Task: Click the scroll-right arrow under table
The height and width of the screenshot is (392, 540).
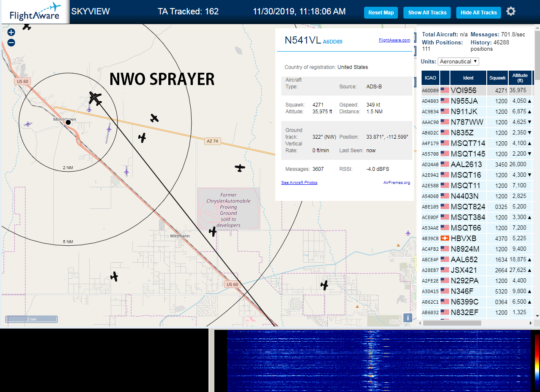Action: (531, 323)
